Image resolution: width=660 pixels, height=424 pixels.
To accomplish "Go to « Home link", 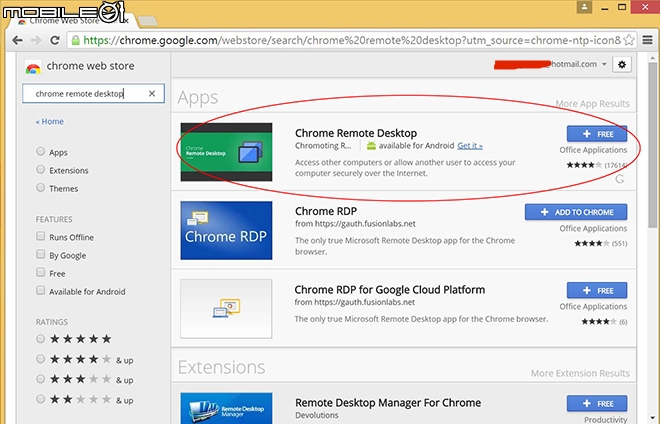I will 50,122.
